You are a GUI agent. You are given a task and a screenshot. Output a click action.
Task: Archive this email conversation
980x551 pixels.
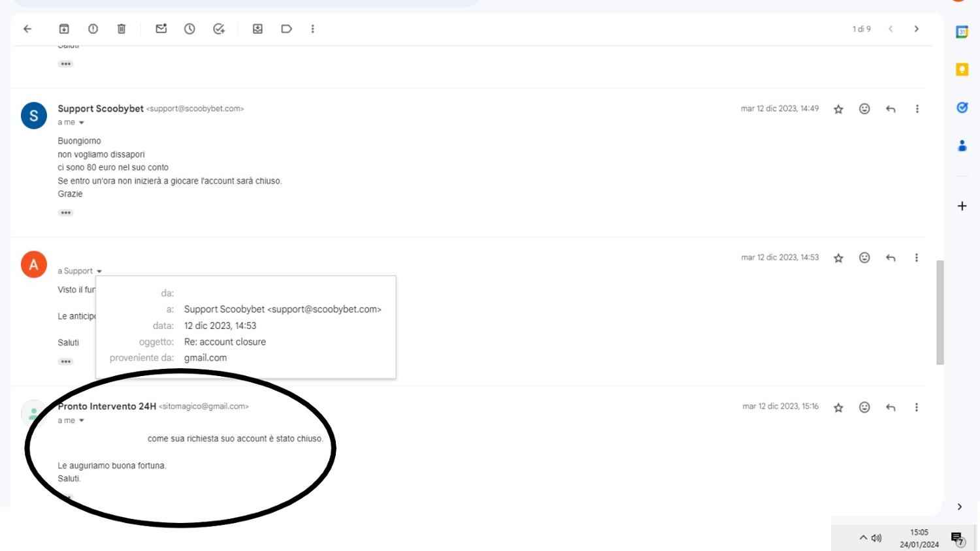tap(64, 29)
